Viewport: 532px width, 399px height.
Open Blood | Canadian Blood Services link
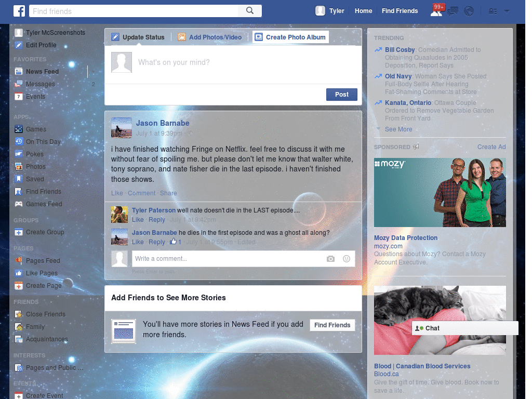tap(422, 366)
